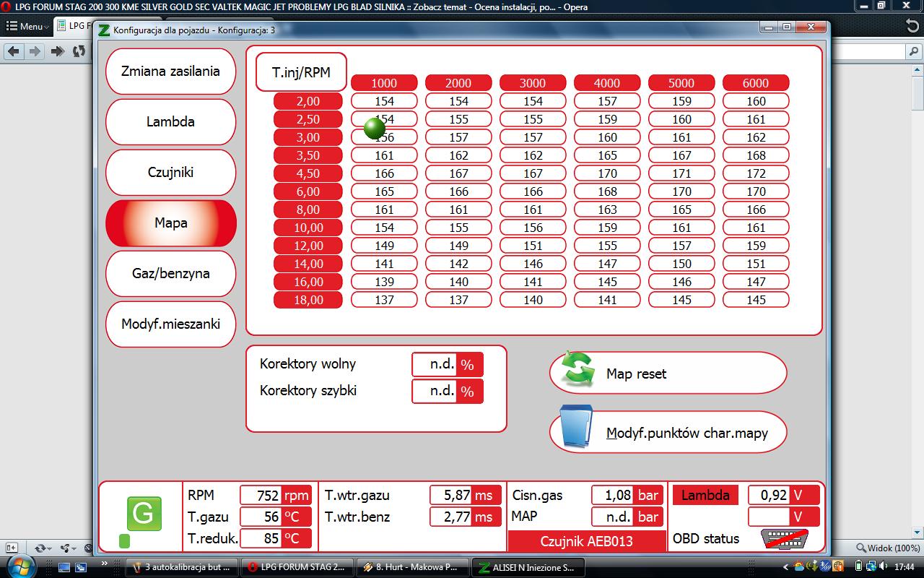This screenshot has width=924, height=578.
Task: Select the 4,50 injection time row header
Action: (x=308, y=173)
